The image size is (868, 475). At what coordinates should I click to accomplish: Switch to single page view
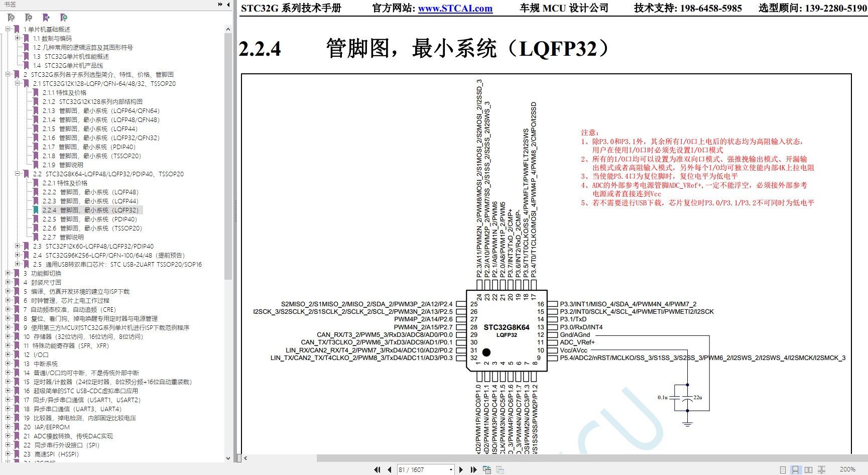(x=783, y=470)
